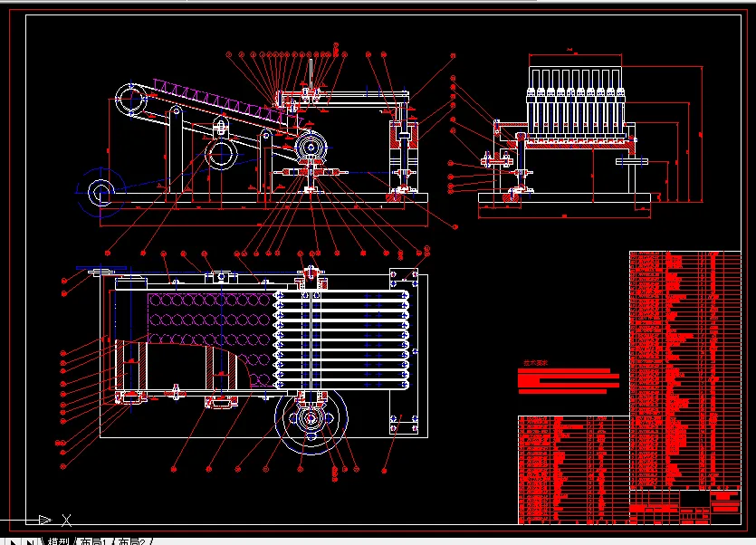Switch to the 模型 tab
The width and height of the screenshot is (756, 545).
tap(58, 541)
